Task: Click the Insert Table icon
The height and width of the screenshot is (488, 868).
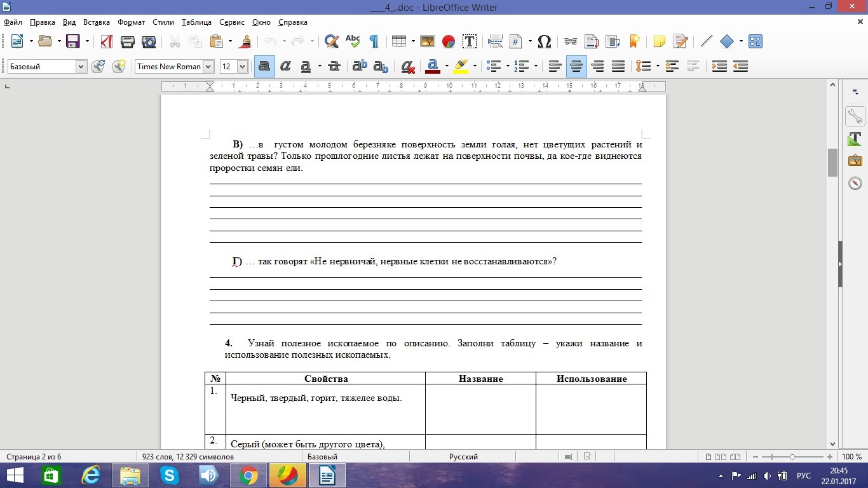Action: coord(398,42)
